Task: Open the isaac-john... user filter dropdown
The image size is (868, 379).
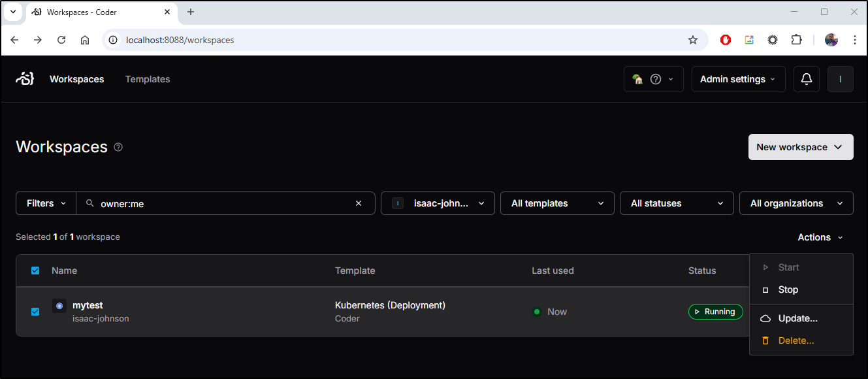Action: pyautogui.click(x=438, y=203)
